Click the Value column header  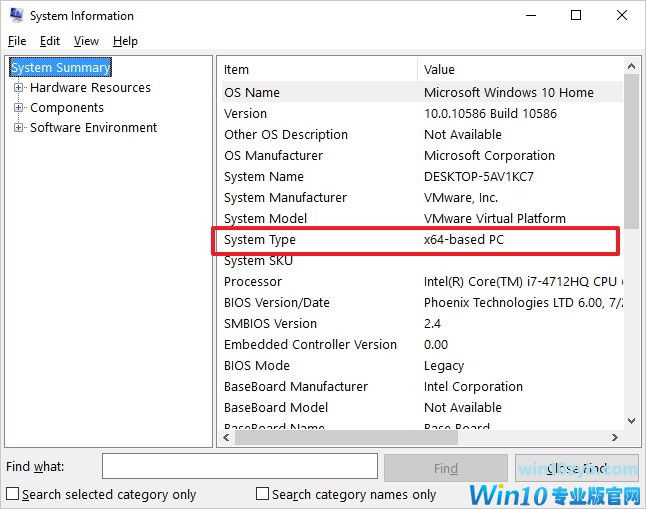(520, 69)
